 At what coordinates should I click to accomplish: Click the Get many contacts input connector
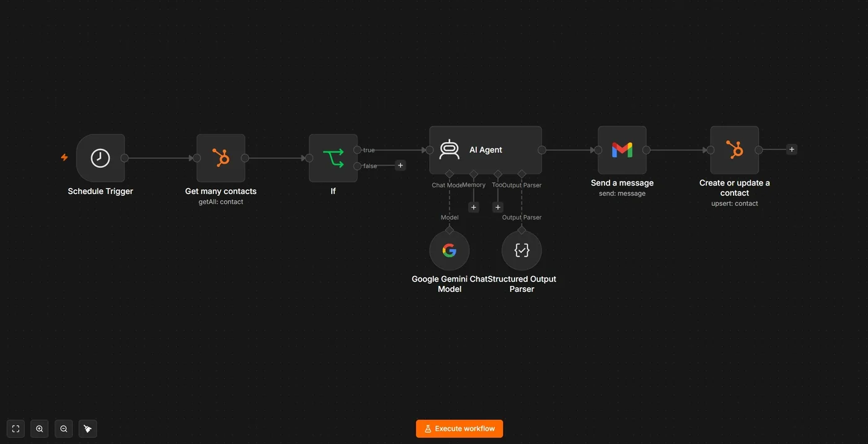click(197, 158)
